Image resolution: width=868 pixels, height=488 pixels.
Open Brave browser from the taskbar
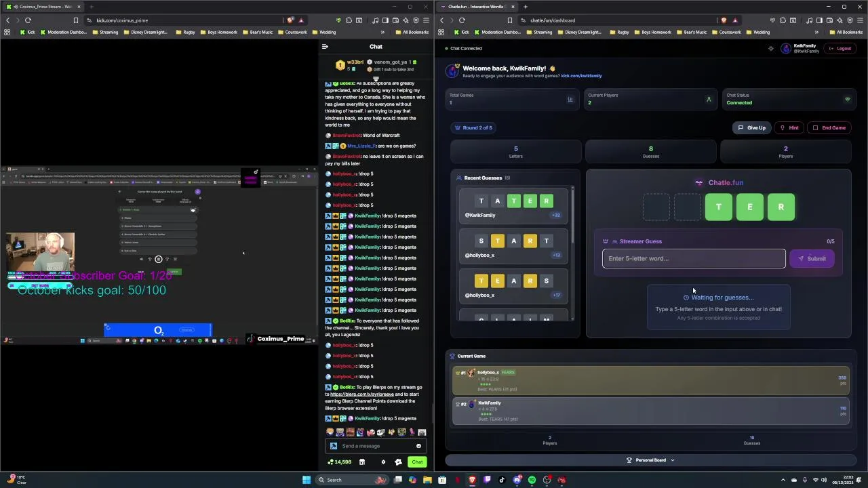coord(473,480)
